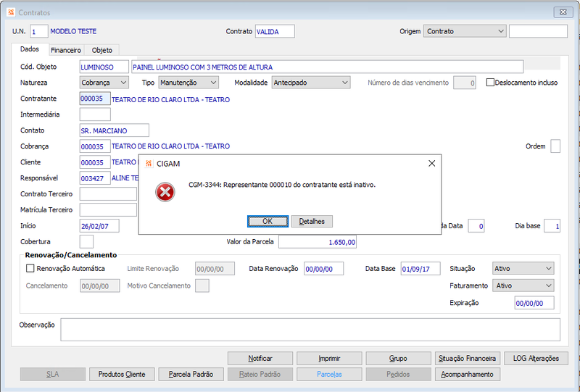Click the Grupo button
The image size is (580, 392).
click(x=398, y=359)
